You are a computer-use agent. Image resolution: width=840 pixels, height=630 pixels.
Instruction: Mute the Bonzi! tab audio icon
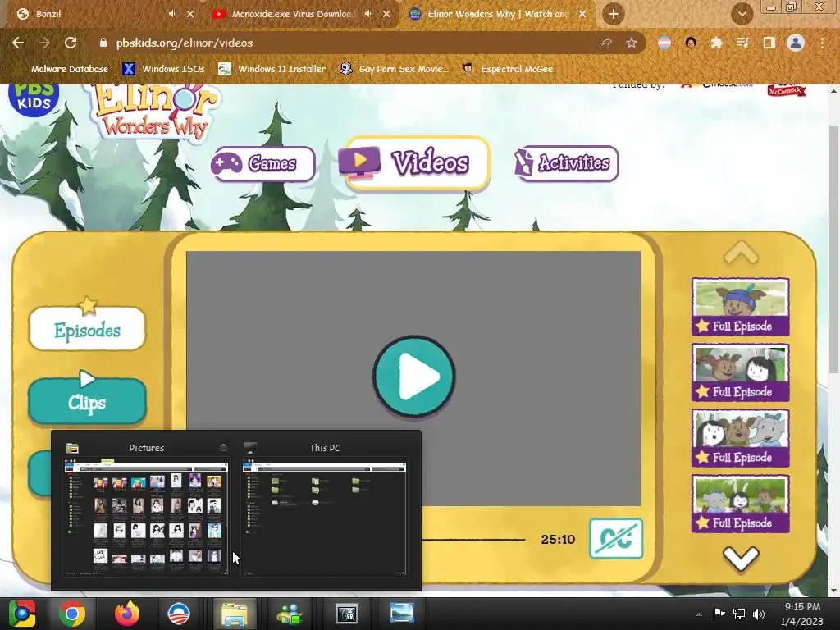(x=172, y=14)
